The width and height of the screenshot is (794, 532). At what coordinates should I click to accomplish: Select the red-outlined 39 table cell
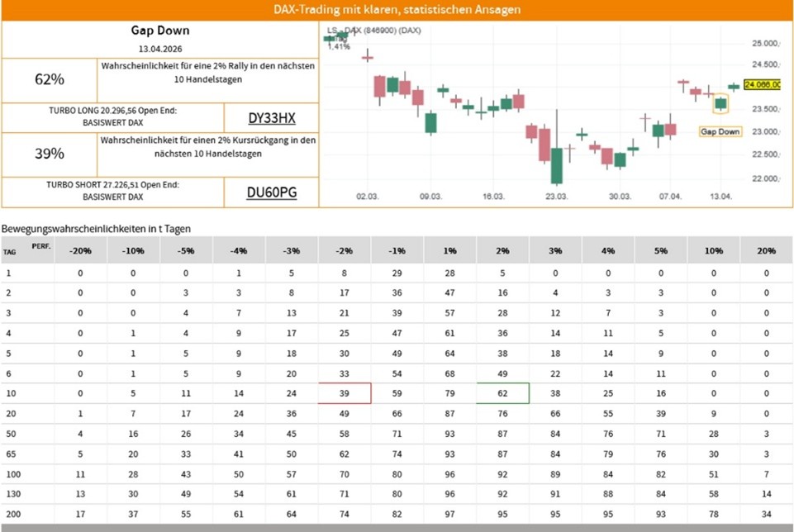(345, 393)
